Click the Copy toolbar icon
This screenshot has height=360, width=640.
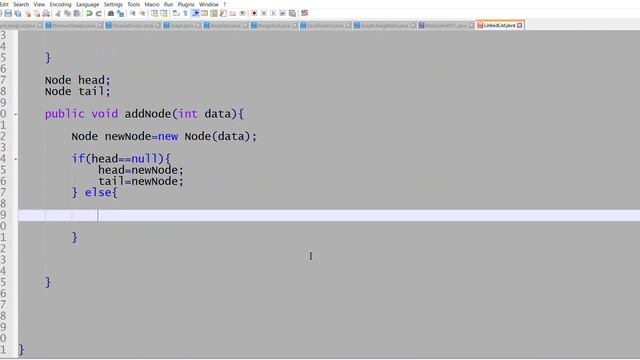[x=67, y=13]
